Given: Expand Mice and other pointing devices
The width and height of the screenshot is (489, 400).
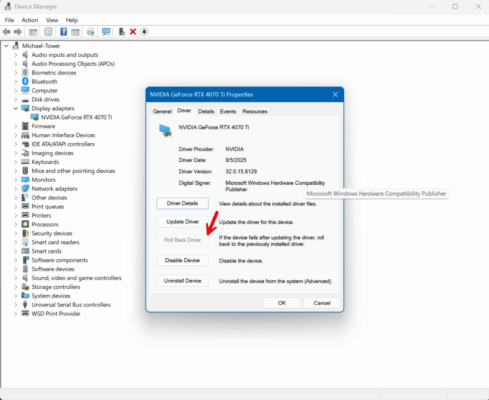Looking at the screenshot, I should pyautogui.click(x=16, y=171).
